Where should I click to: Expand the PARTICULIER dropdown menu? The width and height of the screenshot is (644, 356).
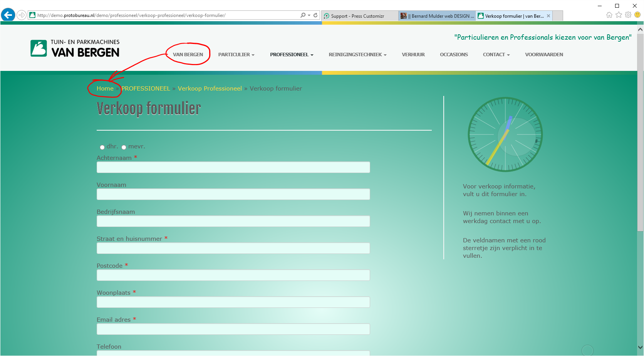[236, 55]
